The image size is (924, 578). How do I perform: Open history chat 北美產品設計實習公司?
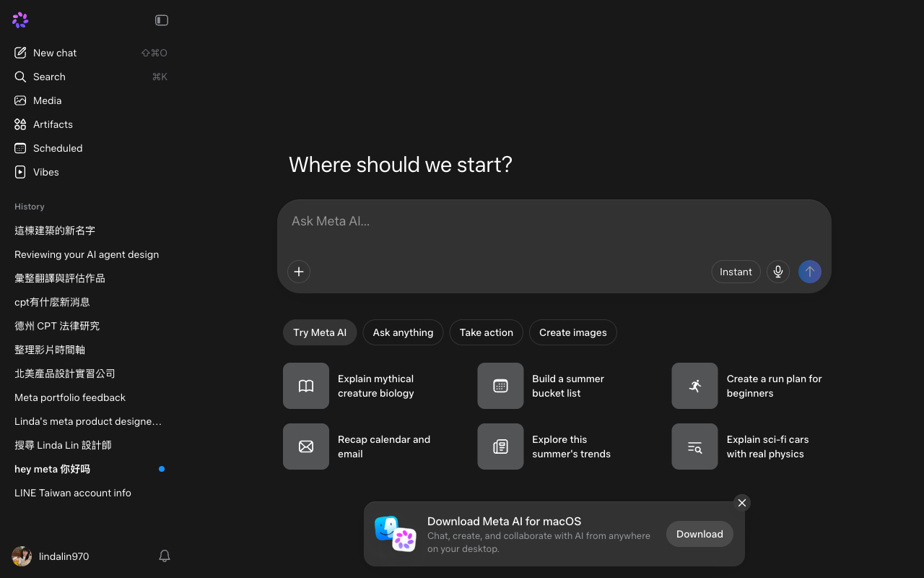tap(90, 374)
